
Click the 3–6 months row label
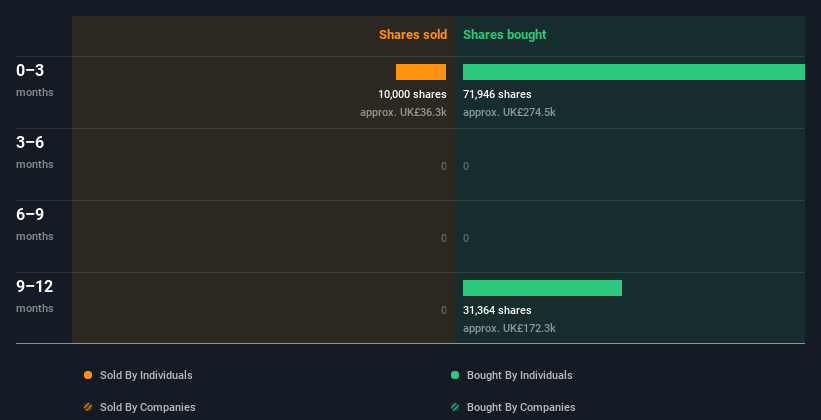[35, 152]
